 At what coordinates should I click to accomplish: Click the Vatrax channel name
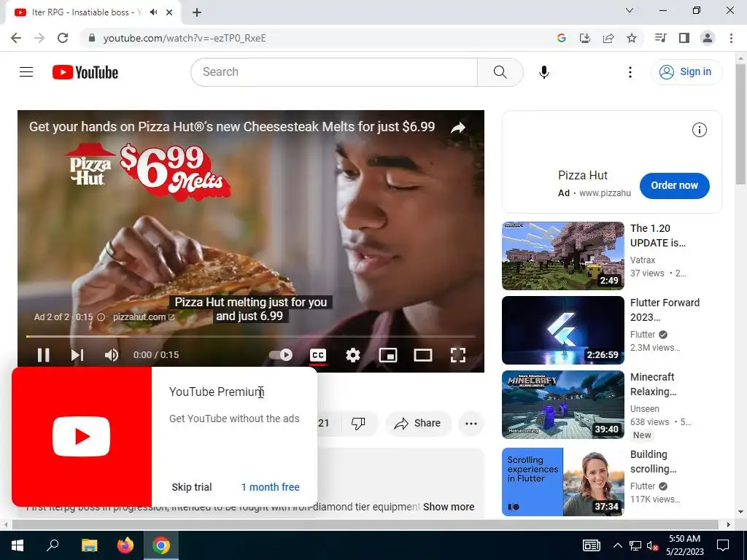[x=643, y=260]
